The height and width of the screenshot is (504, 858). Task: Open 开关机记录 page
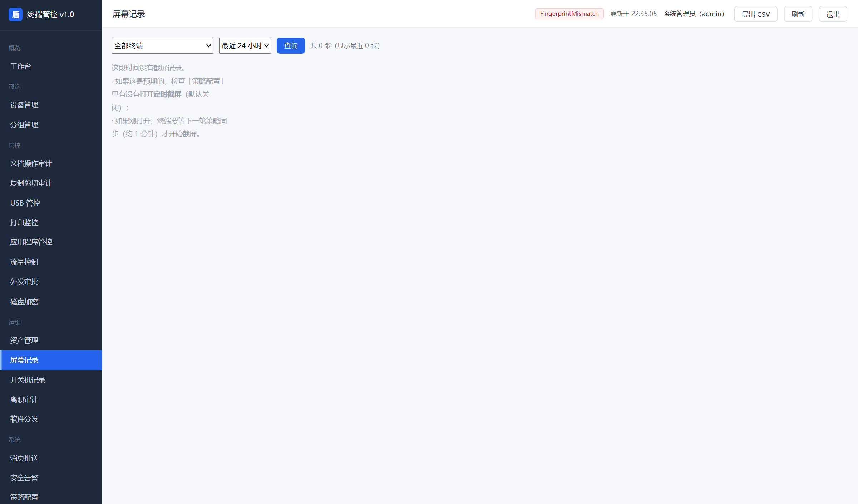[x=51, y=380]
